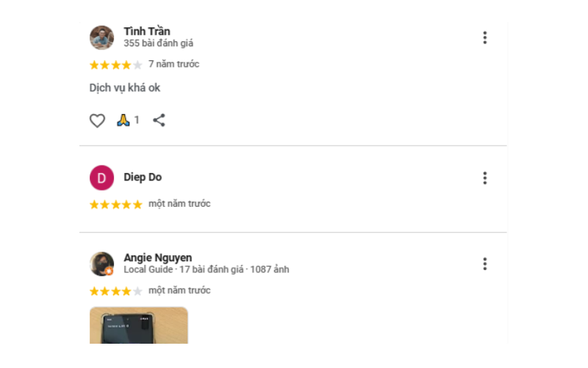Expand options menu for Angie Nguyen's review
588x368 pixels.
[x=484, y=263]
